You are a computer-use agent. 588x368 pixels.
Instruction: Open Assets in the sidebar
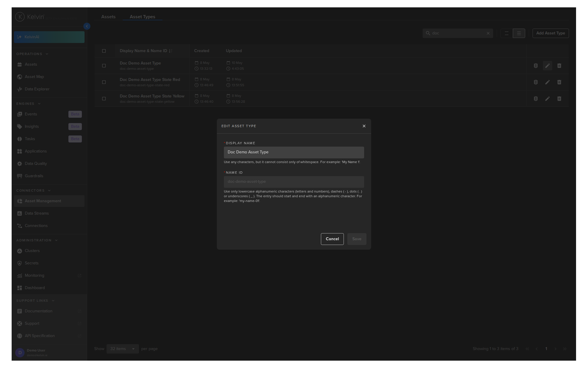tap(49, 64)
